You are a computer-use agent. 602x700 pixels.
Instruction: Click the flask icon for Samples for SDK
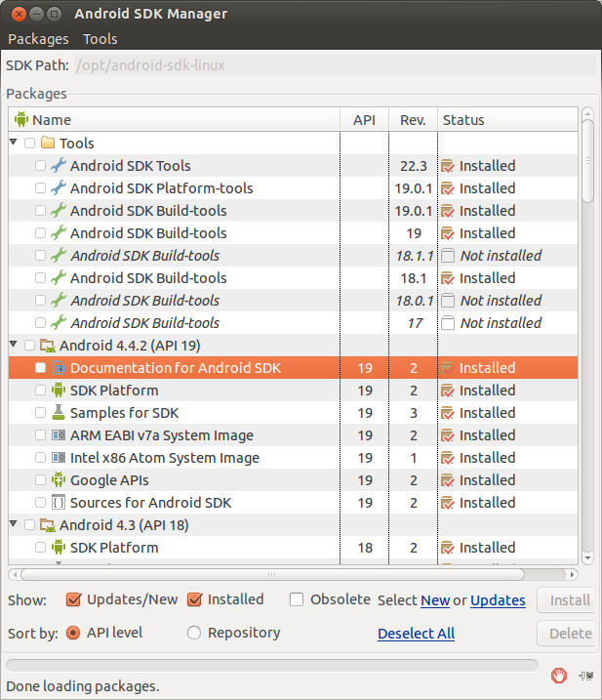tap(58, 413)
